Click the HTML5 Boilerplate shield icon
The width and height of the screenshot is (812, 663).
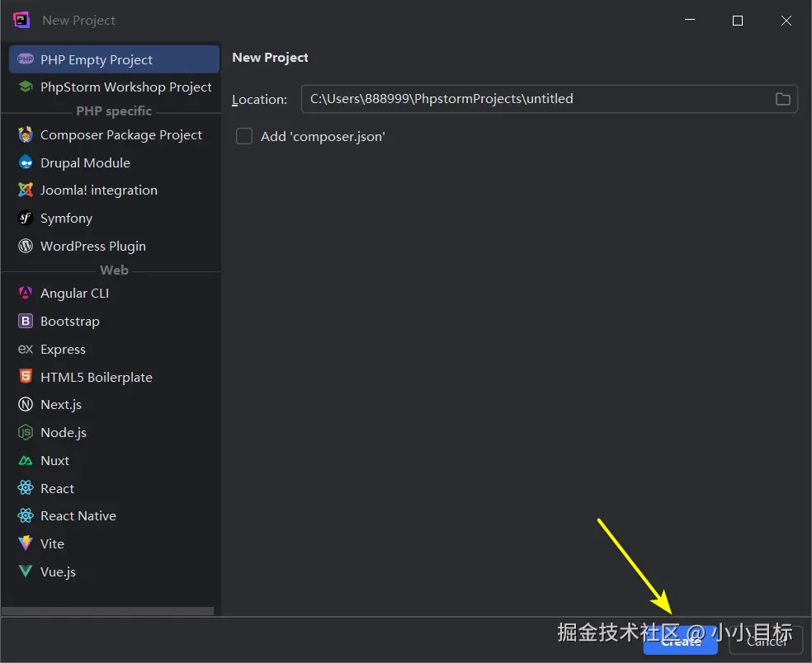[26, 376]
